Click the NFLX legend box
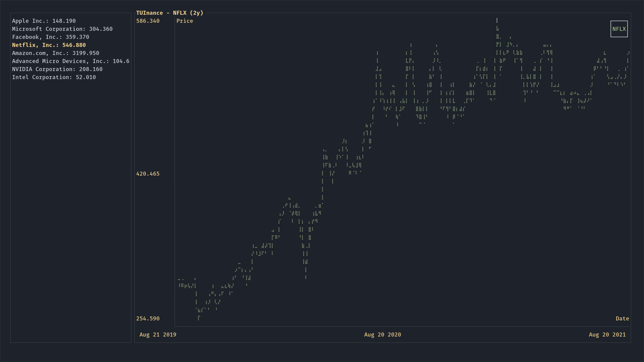 (619, 29)
